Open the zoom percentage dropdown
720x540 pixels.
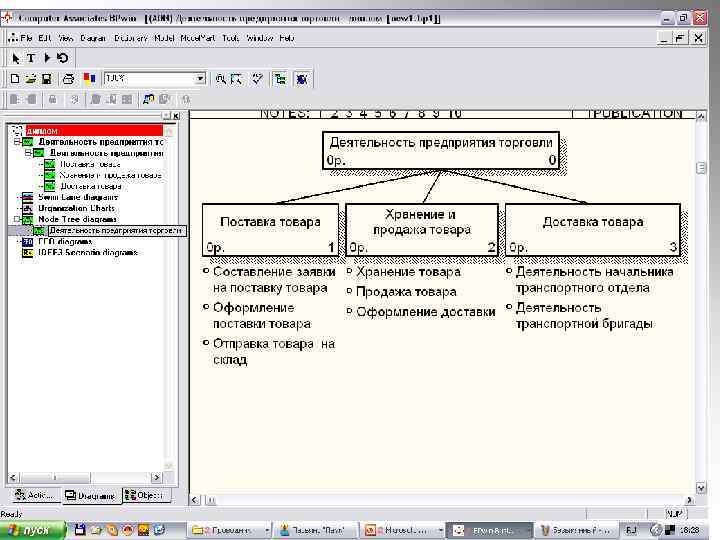click(x=200, y=78)
